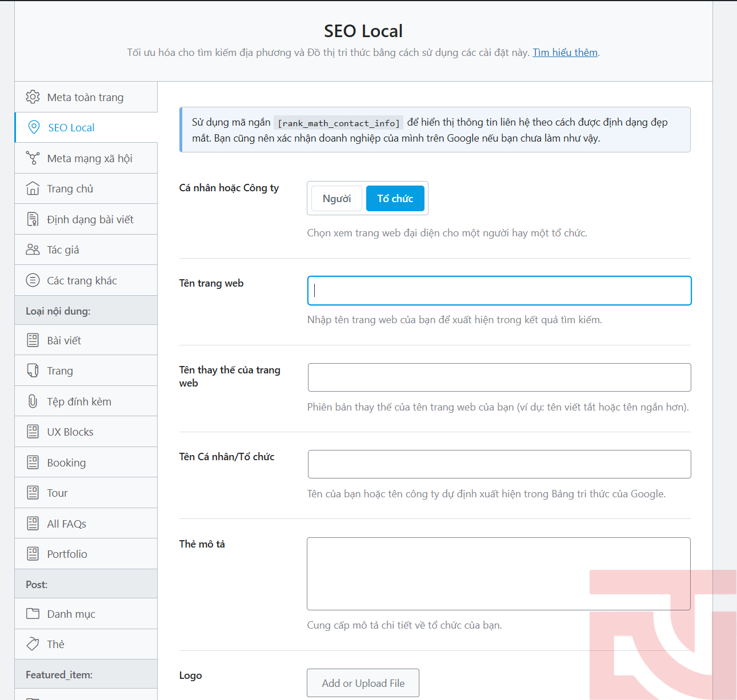
Task: Select the Người option
Action: pos(337,199)
